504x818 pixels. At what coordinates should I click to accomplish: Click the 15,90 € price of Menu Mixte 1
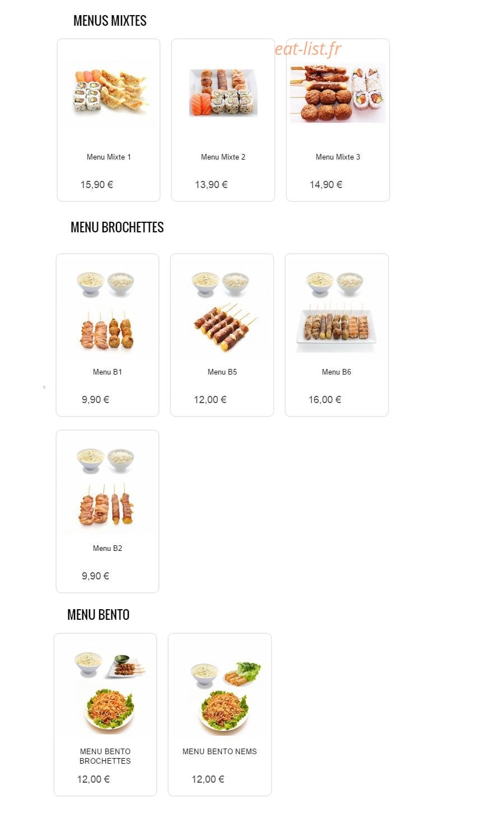click(96, 185)
